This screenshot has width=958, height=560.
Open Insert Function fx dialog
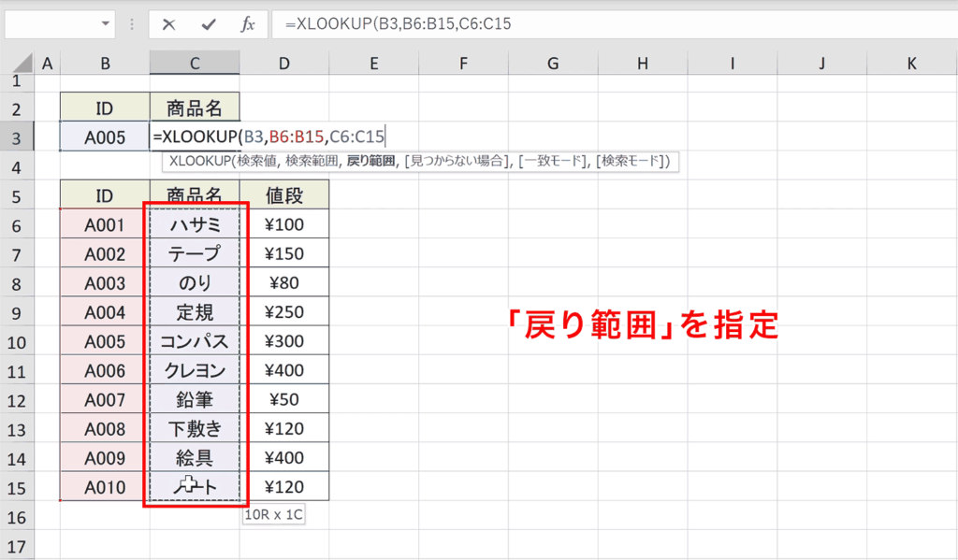[248, 25]
